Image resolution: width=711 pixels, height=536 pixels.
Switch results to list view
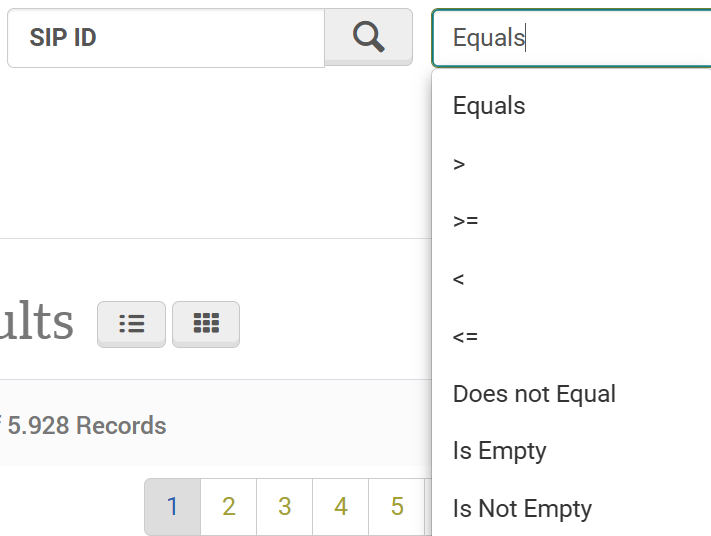click(131, 324)
